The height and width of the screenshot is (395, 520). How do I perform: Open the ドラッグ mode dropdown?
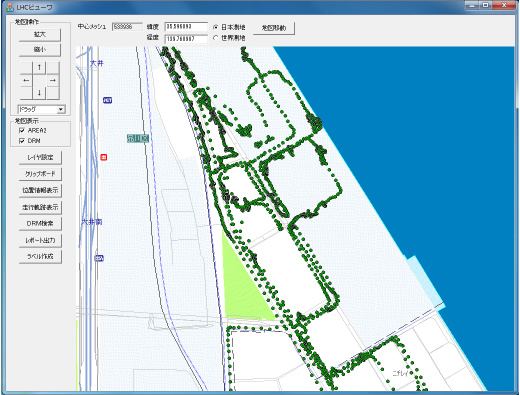(61, 109)
